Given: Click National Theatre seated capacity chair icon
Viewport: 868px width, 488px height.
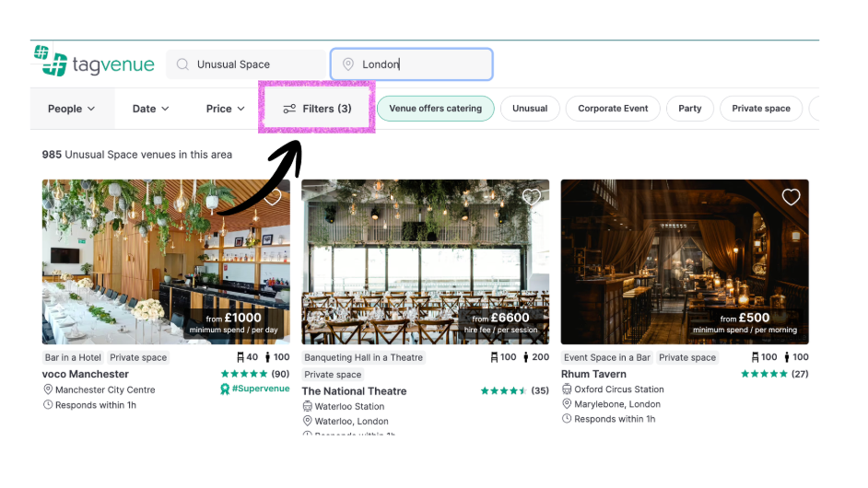Looking at the screenshot, I should 494,357.
